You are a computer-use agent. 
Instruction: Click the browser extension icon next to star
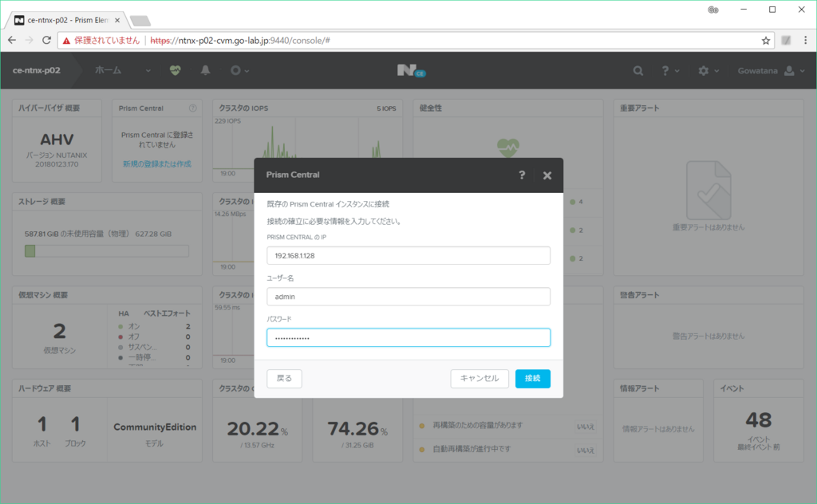click(786, 40)
